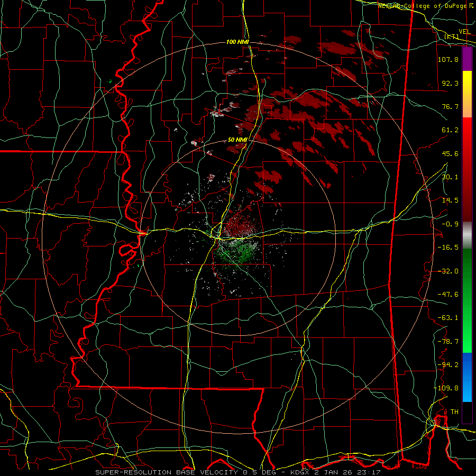Click the -16.5 velocity scale value
Image resolution: width=476 pixels, height=476 pixels.
click(x=448, y=248)
